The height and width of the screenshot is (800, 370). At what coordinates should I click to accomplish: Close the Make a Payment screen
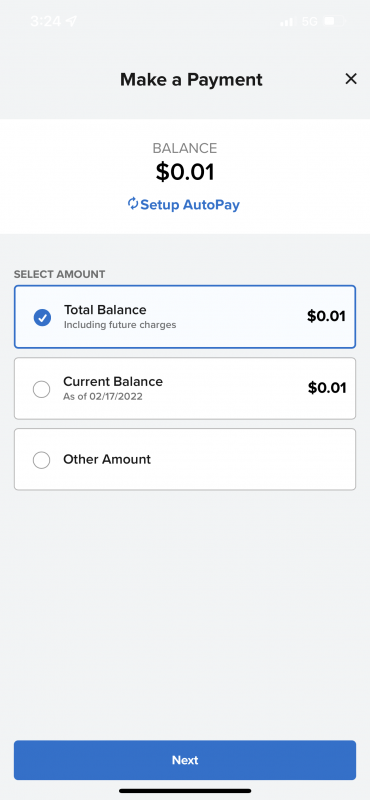[351, 79]
